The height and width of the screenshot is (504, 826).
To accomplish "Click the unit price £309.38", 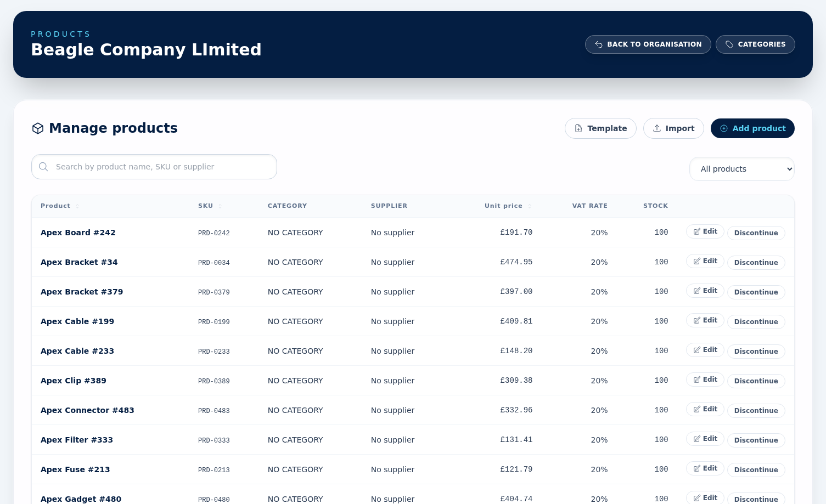I will 516,381.
